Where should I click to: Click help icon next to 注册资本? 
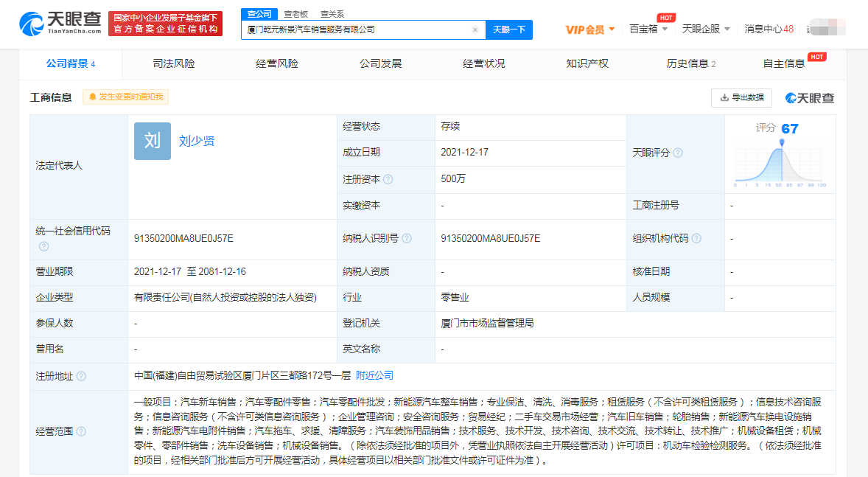(388, 179)
